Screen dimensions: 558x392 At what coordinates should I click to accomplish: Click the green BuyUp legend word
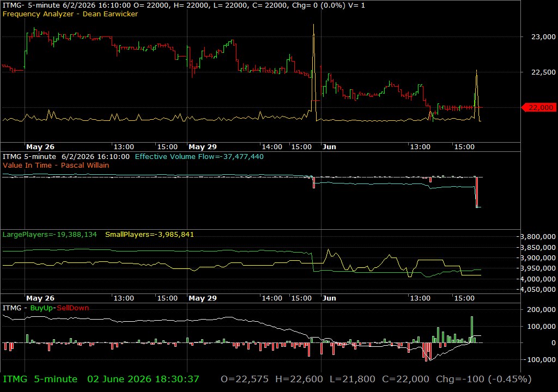[41, 308]
